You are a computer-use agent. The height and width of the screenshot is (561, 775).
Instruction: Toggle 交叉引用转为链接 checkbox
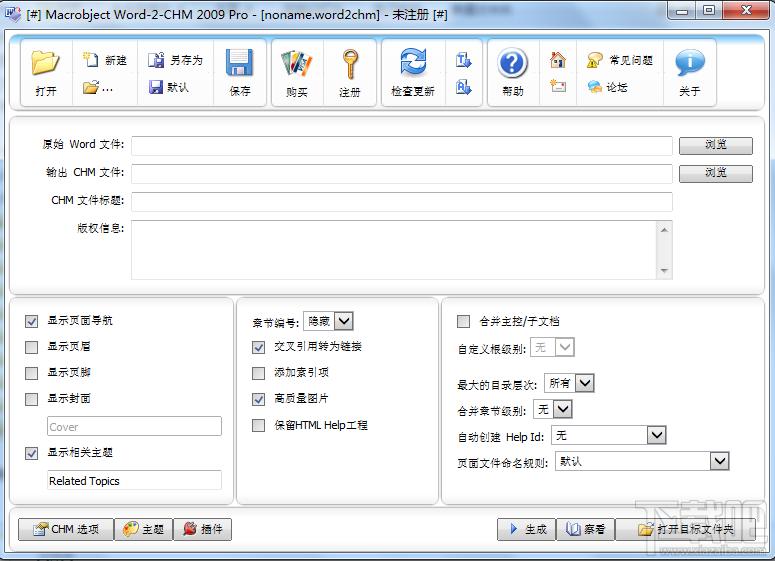pyautogui.click(x=258, y=347)
